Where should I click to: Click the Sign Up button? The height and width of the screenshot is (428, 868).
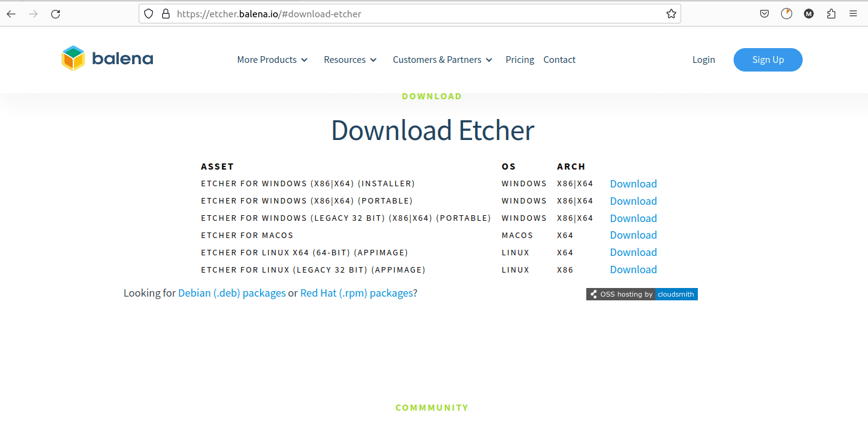[x=768, y=60]
